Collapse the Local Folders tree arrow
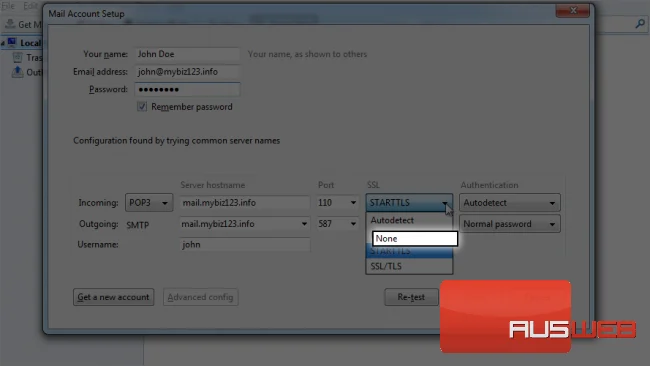Viewport: 650px width, 366px height. (3, 43)
